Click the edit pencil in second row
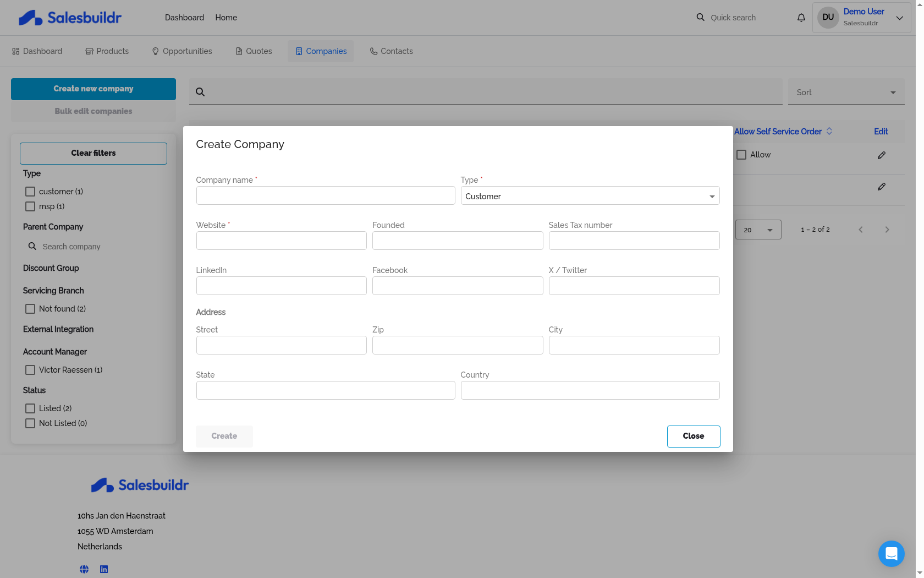Viewport: 924px width, 578px height. [x=882, y=187]
